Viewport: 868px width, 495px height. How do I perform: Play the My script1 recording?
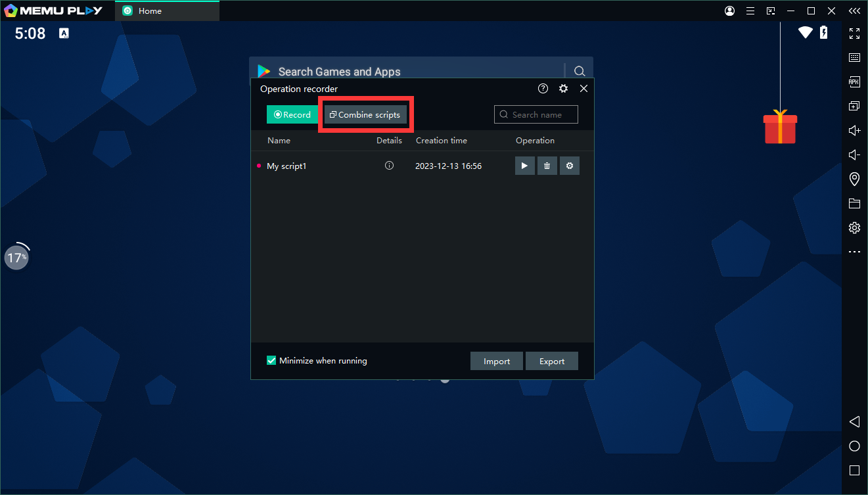click(x=524, y=166)
